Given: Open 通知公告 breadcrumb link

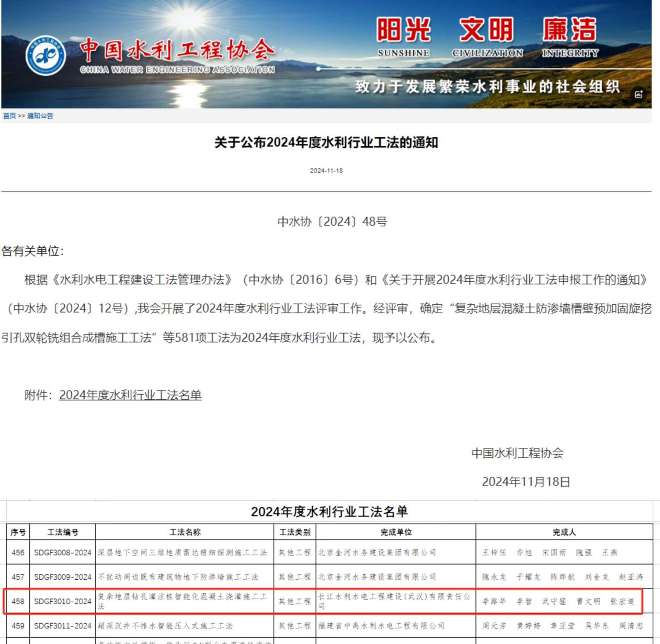Looking at the screenshot, I should pyautogui.click(x=40, y=116).
